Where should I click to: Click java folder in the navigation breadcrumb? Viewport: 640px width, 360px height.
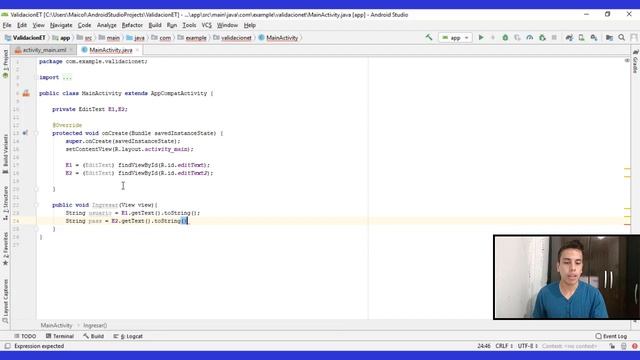(x=136, y=38)
